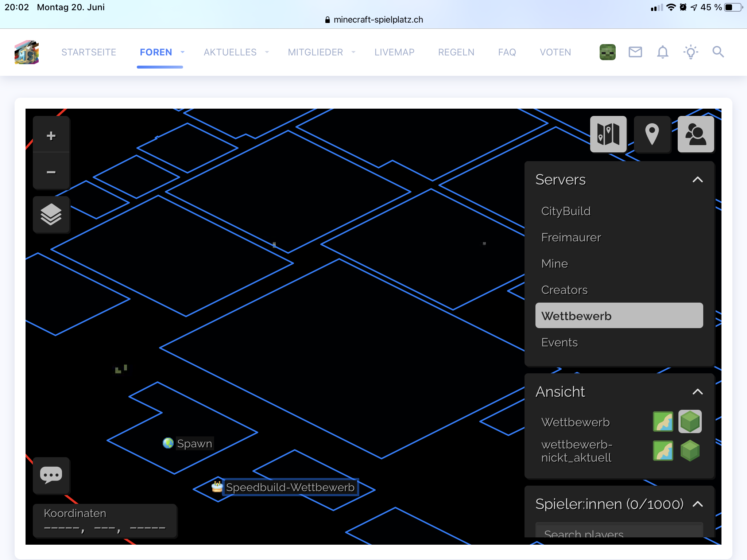
Task: Open the map layers control
Action: 51,215
